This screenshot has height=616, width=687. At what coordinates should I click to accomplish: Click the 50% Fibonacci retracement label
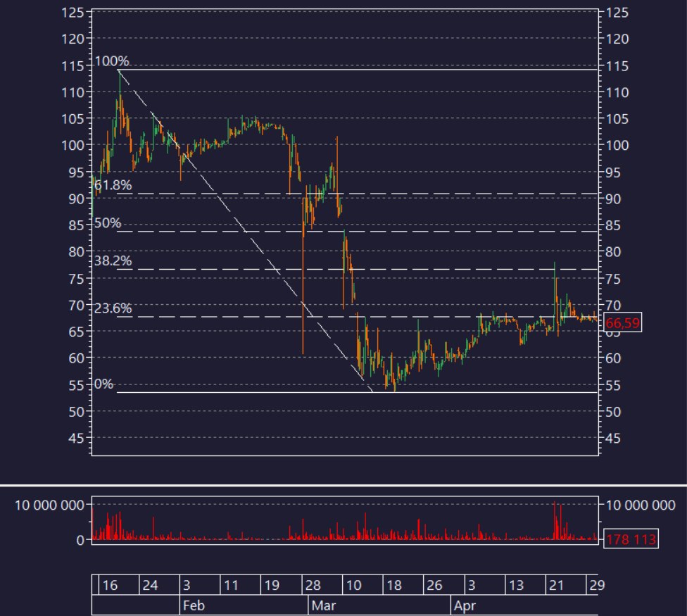pyautogui.click(x=108, y=222)
